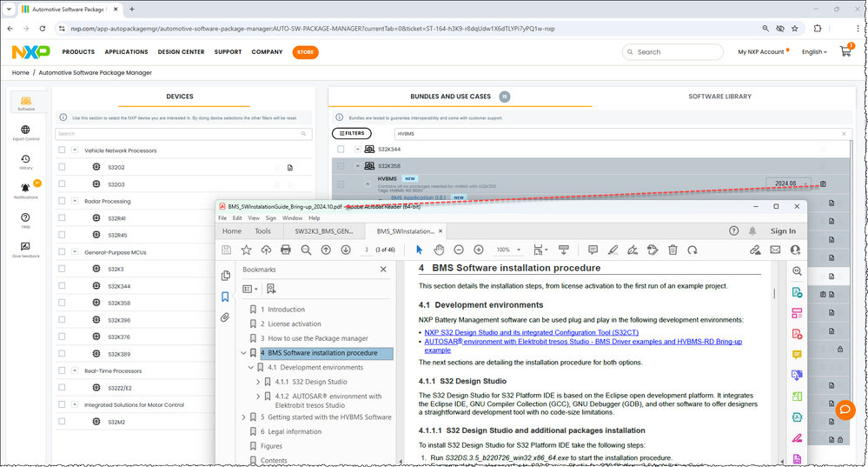Open the English language dropdown
Viewport: 868px width, 467px height.
[814, 51]
